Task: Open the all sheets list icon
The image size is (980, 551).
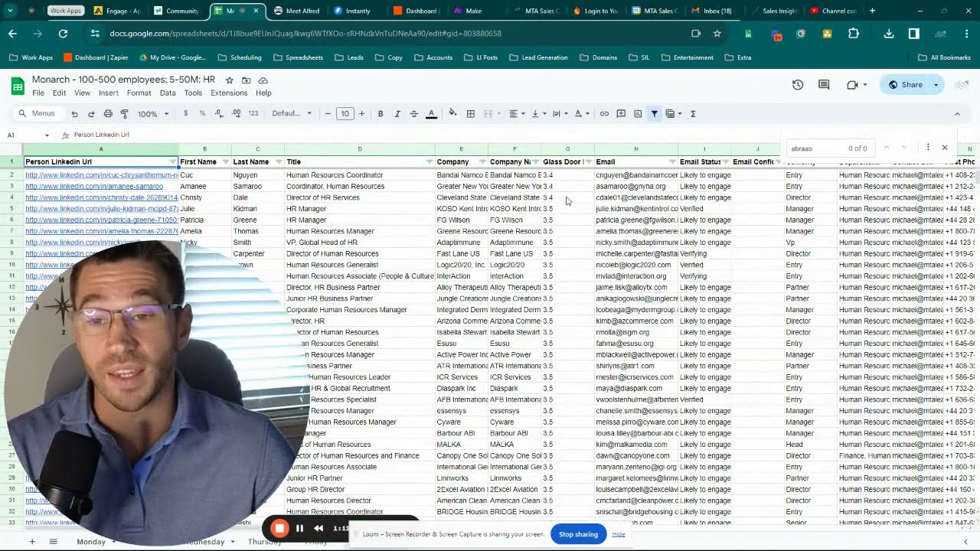Action: [53, 542]
